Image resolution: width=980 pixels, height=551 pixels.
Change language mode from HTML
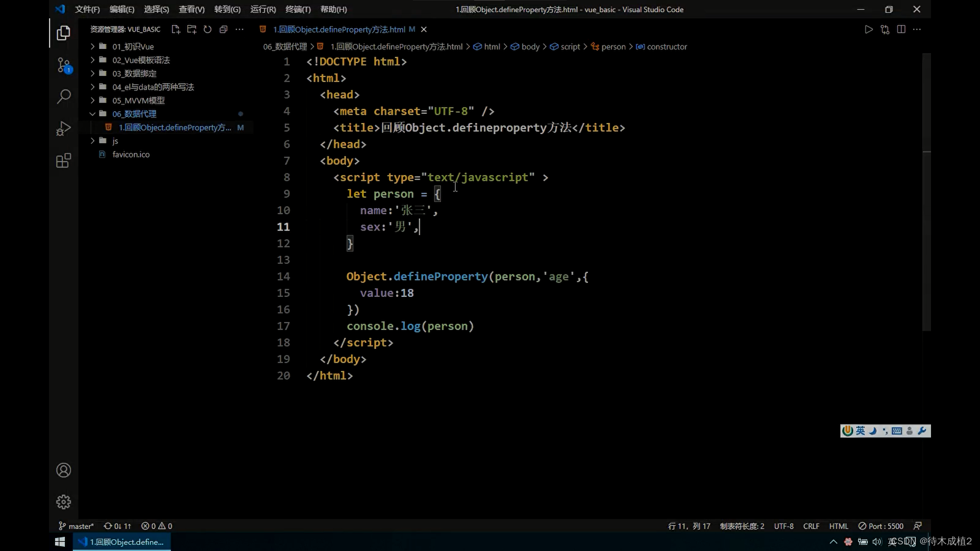pyautogui.click(x=839, y=526)
